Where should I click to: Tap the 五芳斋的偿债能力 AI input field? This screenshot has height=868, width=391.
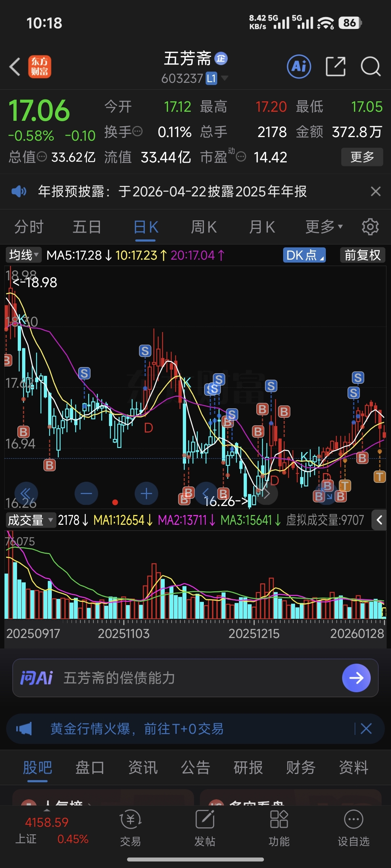coord(195,678)
